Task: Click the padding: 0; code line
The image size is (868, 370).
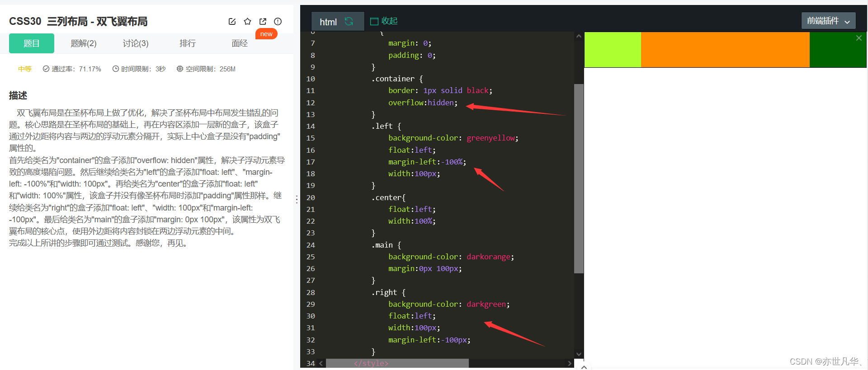Action: coord(412,55)
